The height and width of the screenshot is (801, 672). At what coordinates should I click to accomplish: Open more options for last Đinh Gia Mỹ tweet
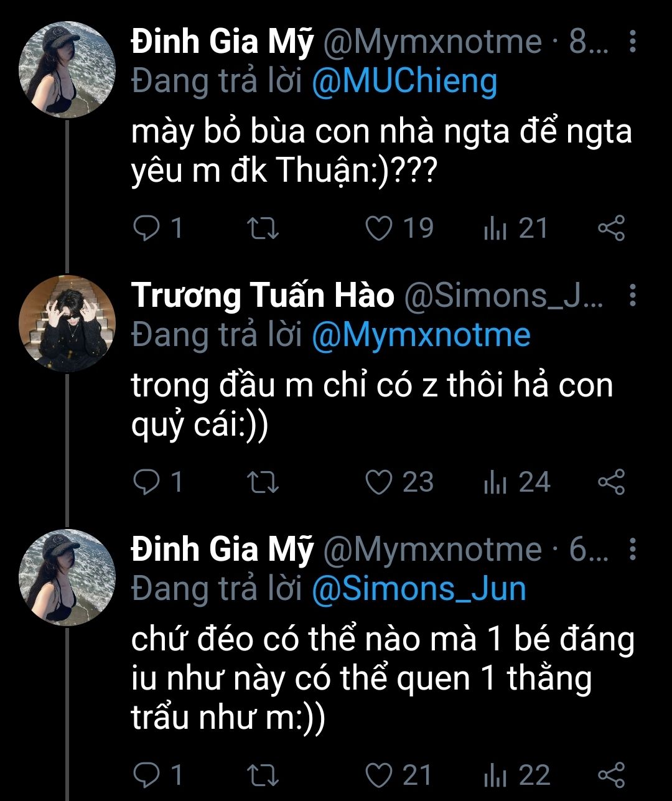[x=632, y=550]
